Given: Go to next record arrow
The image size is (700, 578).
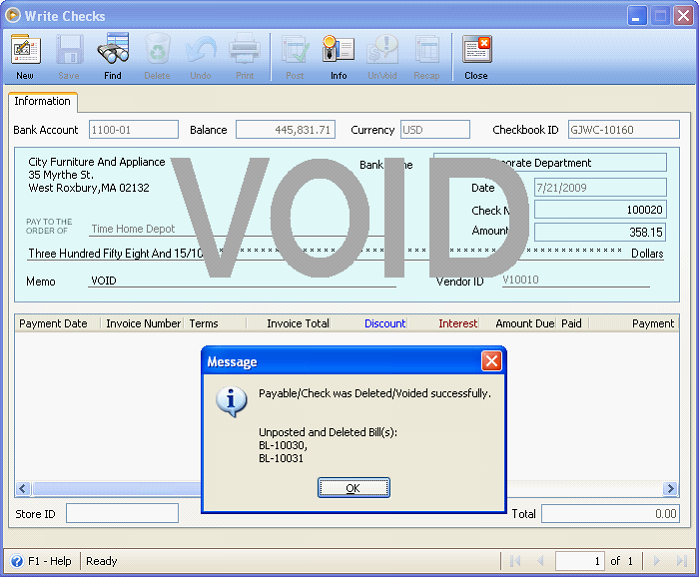Looking at the screenshot, I should [656, 561].
